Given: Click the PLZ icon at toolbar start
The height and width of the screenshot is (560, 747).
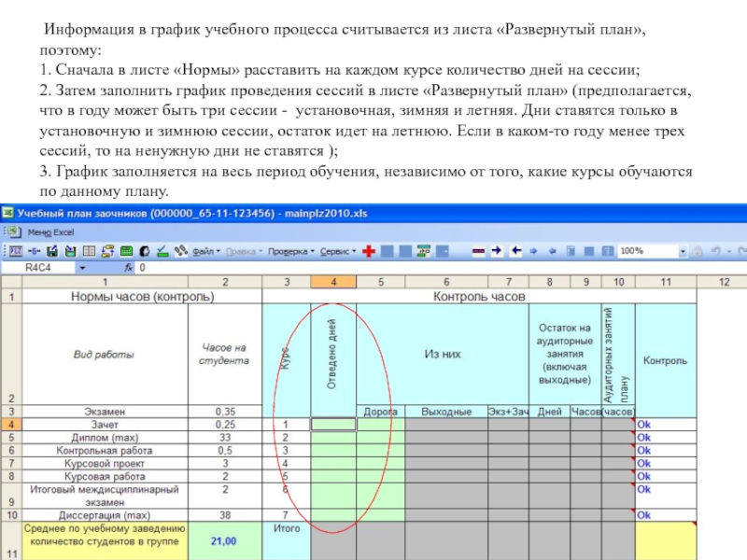Looking at the screenshot, I should tap(13, 251).
